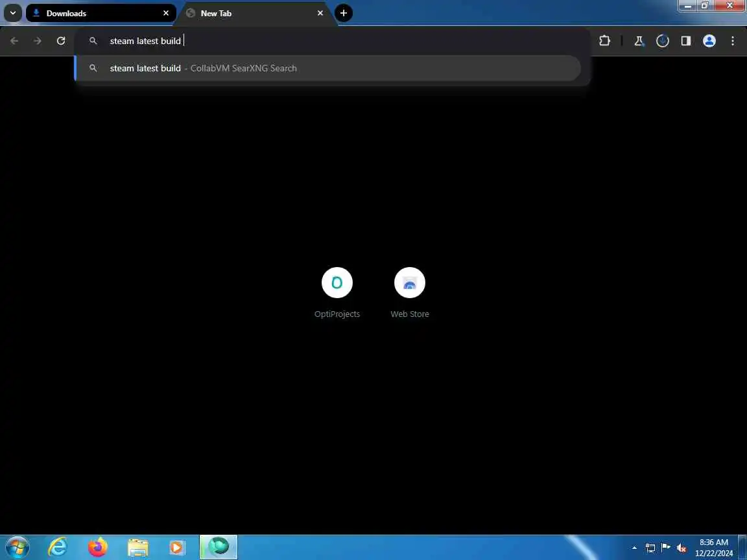The image size is (747, 560).
Task: Click the active browser taskbar button
Action: click(x=218, y=547)
